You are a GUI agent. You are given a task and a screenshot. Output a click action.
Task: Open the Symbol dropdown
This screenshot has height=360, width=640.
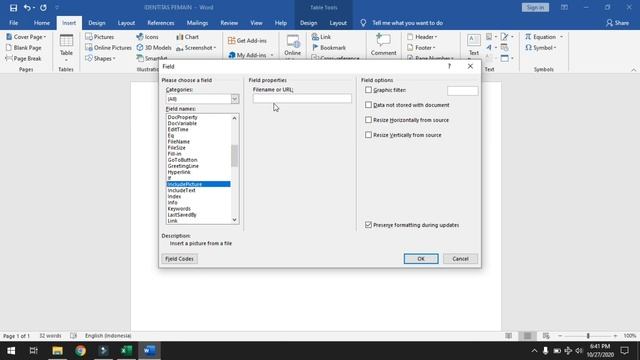tap(541, 48)
